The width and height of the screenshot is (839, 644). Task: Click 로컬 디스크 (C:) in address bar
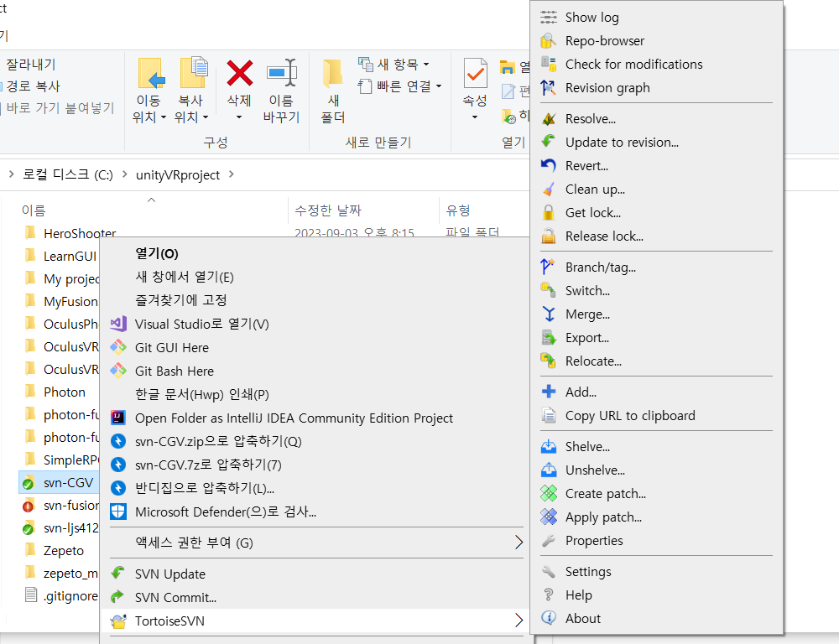pyautogui.click(x=67, y=174)
